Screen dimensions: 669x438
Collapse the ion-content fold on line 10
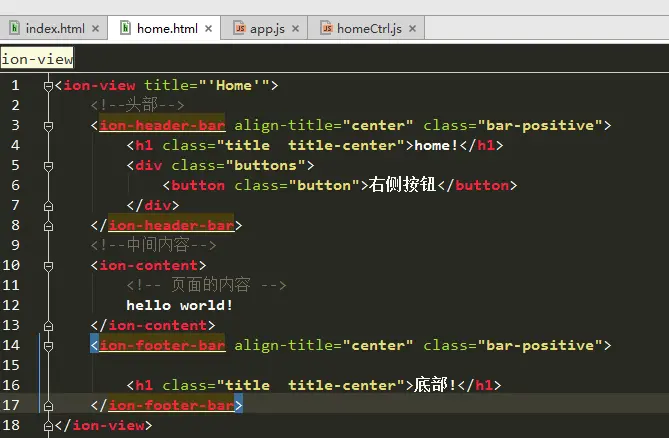coord(48,266)
